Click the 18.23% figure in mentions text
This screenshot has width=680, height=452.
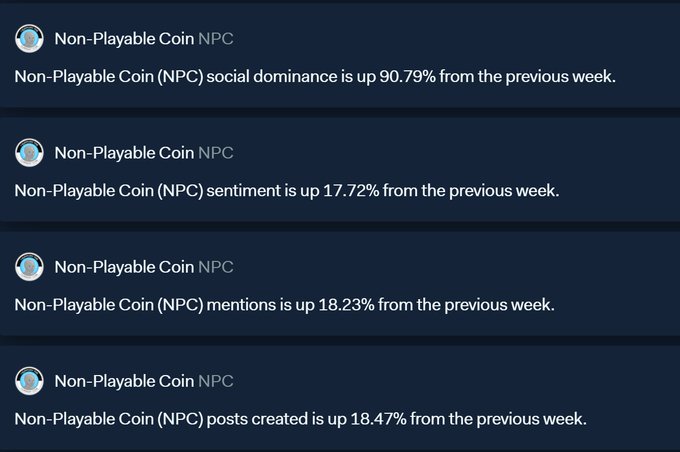[346, 305]
